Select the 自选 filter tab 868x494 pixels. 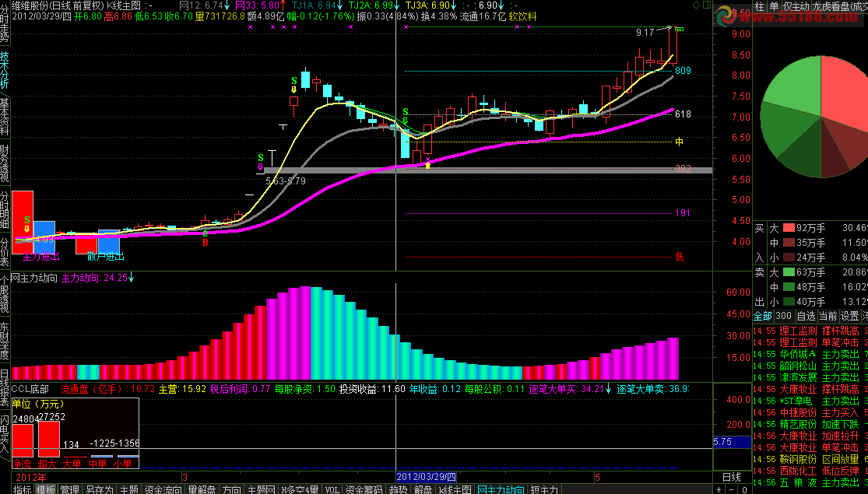click(806, 316)
